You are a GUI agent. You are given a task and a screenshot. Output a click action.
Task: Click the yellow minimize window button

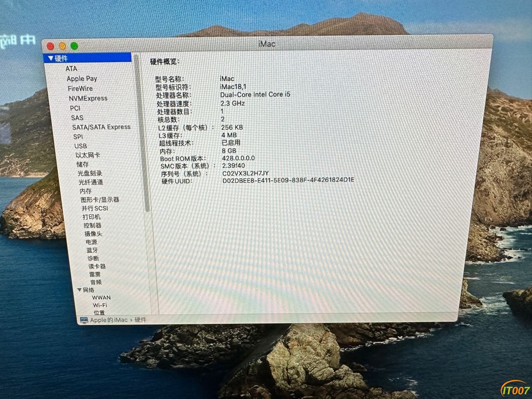pyautogui.click(x=62, y=46)
